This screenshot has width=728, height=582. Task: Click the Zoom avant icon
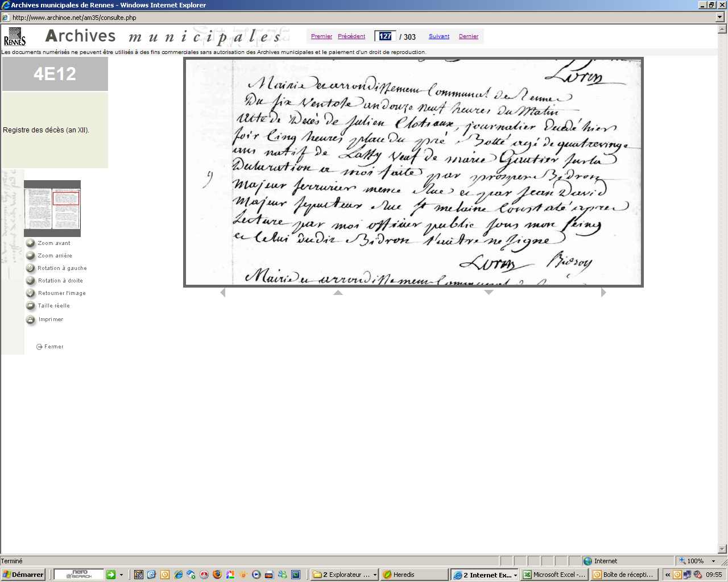coord(31,243)
